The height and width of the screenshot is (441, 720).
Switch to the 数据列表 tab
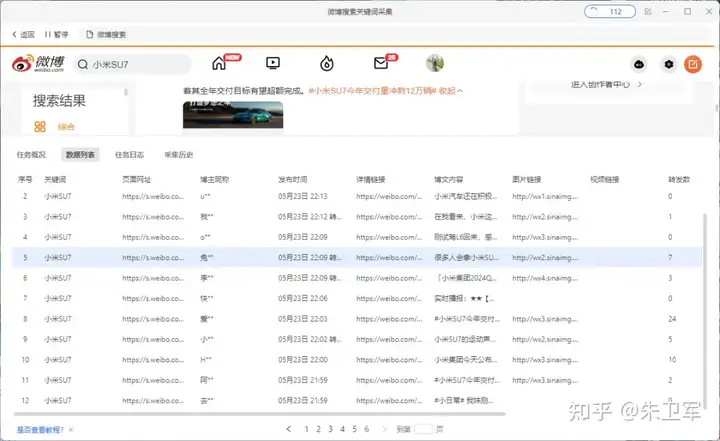[x=80, y=155]
